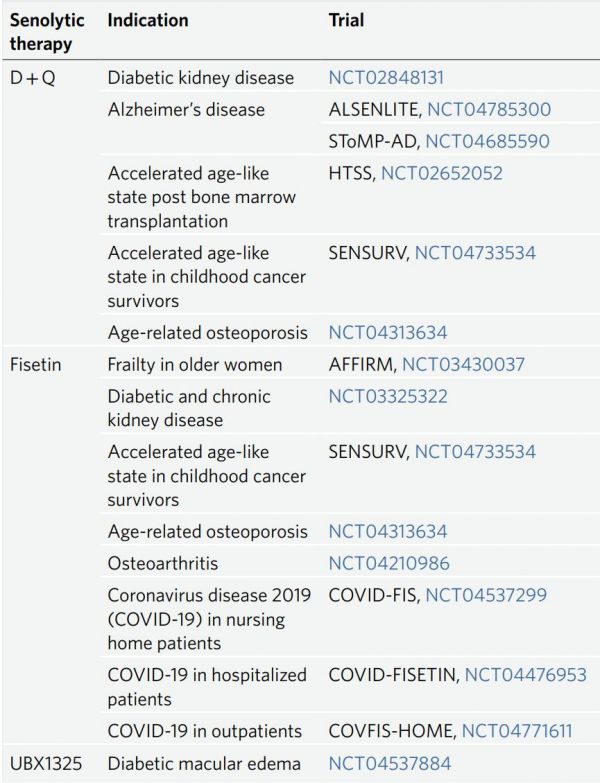Screen dimensions: 600x783
Task: Open the osteoarthritis trial link NCT04210986
Action: coord(389,563)
